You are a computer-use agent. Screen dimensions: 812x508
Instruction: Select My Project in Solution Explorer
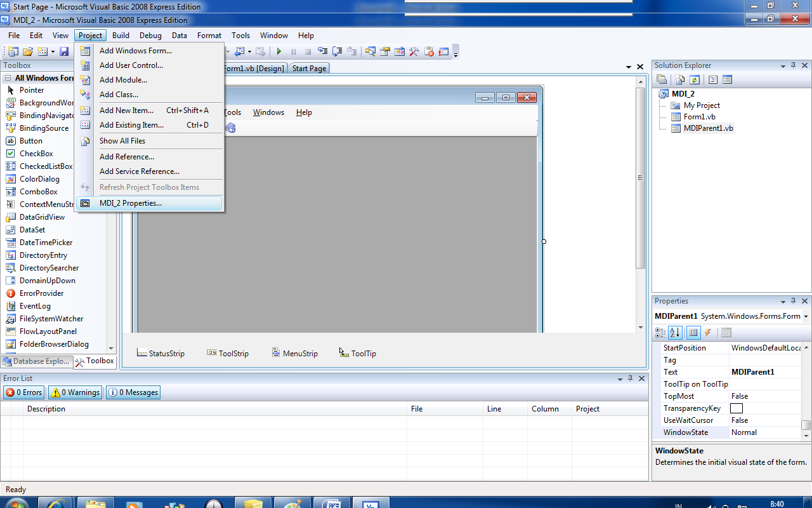click(x=702, y=105)
